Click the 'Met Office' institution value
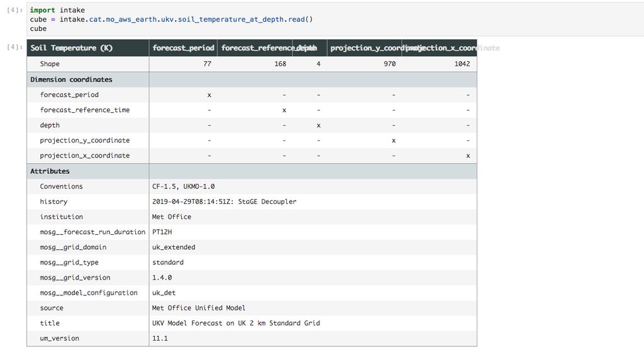Viewport: 644px width, 352px height. click(x=172, y=217)
